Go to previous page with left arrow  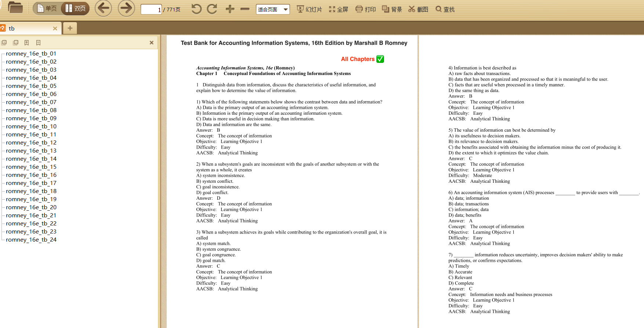104,8
